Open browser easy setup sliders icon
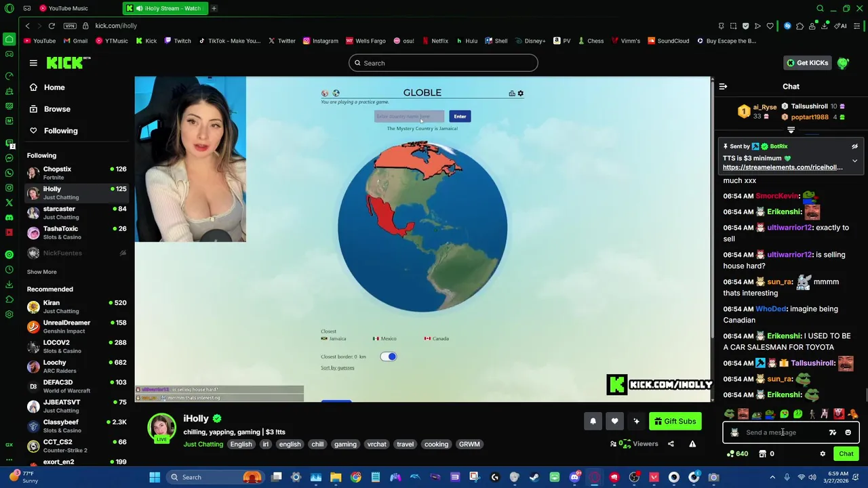868x488 pixels. [858, 26]
